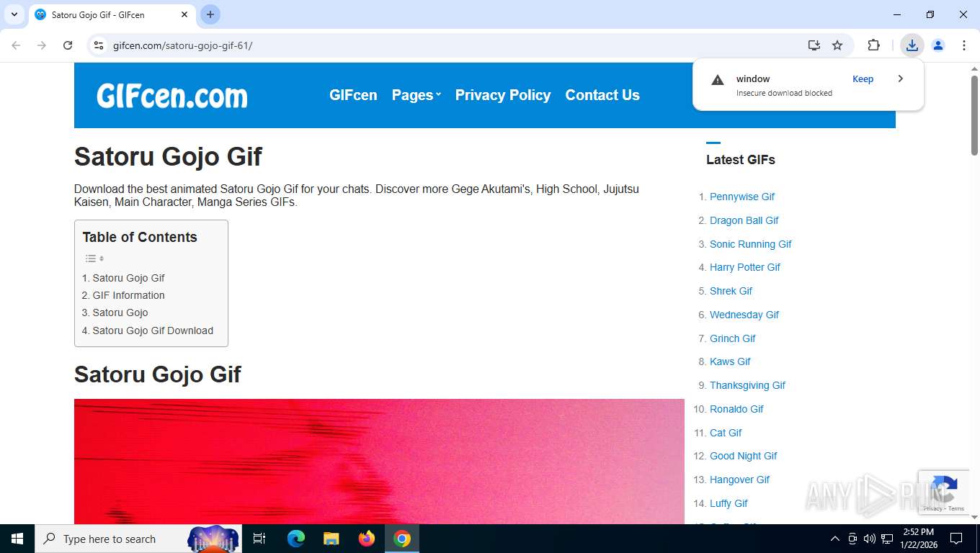This screenshot has width=980, height=553.
Task: Expand the Pages dropdown menu
Action: (x=416, y=95)
